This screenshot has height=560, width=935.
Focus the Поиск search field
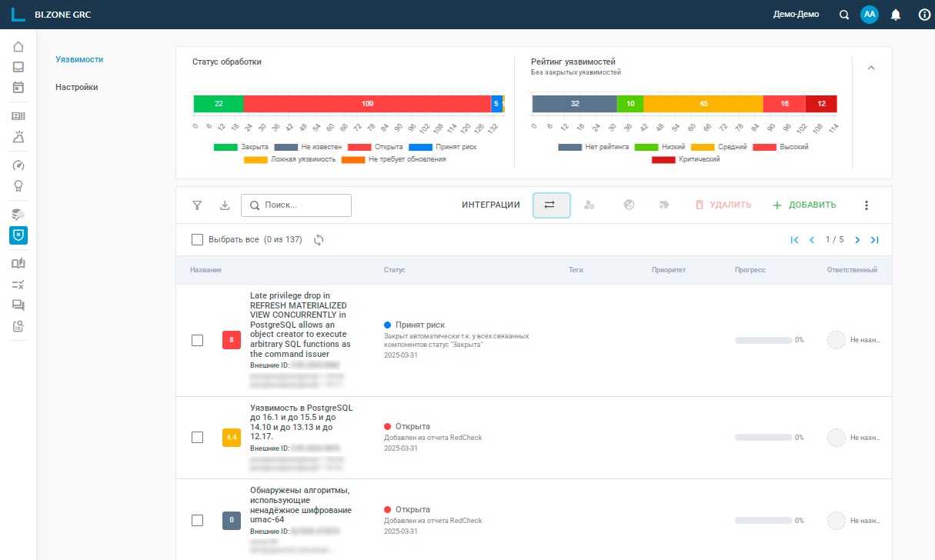tap(296, 205)
